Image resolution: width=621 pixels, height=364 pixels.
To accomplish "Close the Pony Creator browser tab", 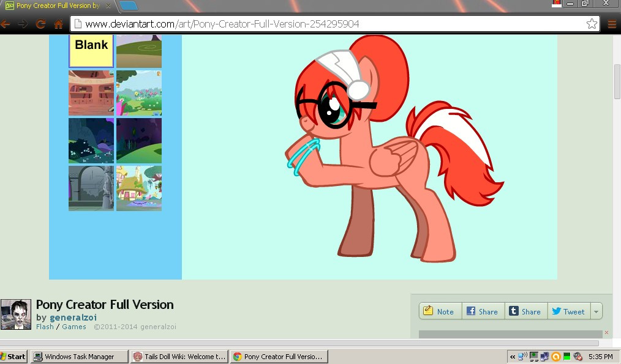I will [x=108, y=6].
